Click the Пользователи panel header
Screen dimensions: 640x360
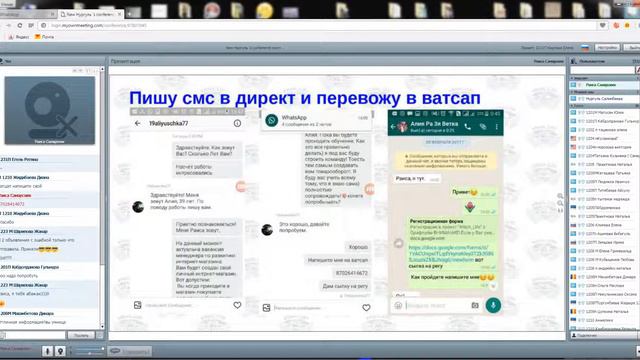coord(605,61)
